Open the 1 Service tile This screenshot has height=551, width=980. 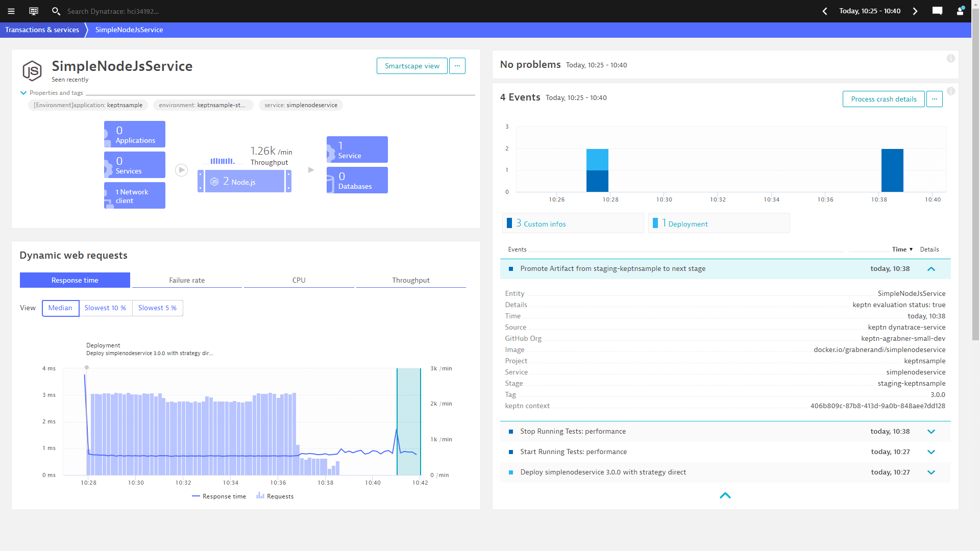(x=357, y=149)
